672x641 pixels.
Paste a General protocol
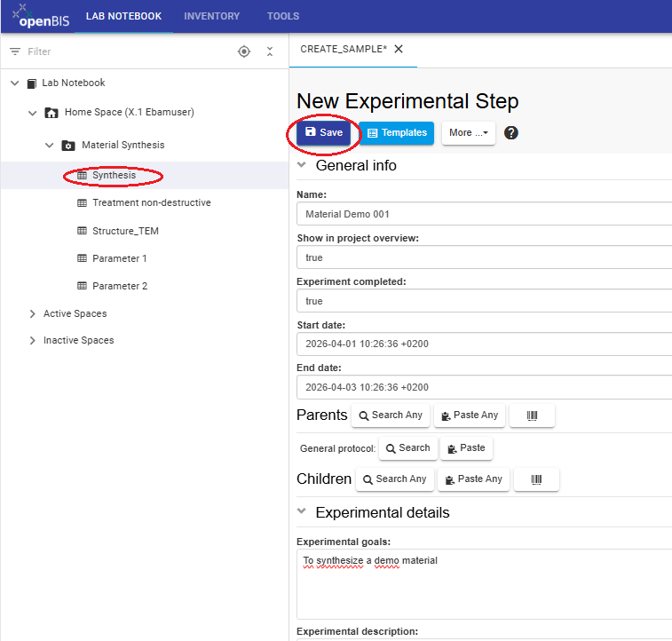tap(466, 448)
